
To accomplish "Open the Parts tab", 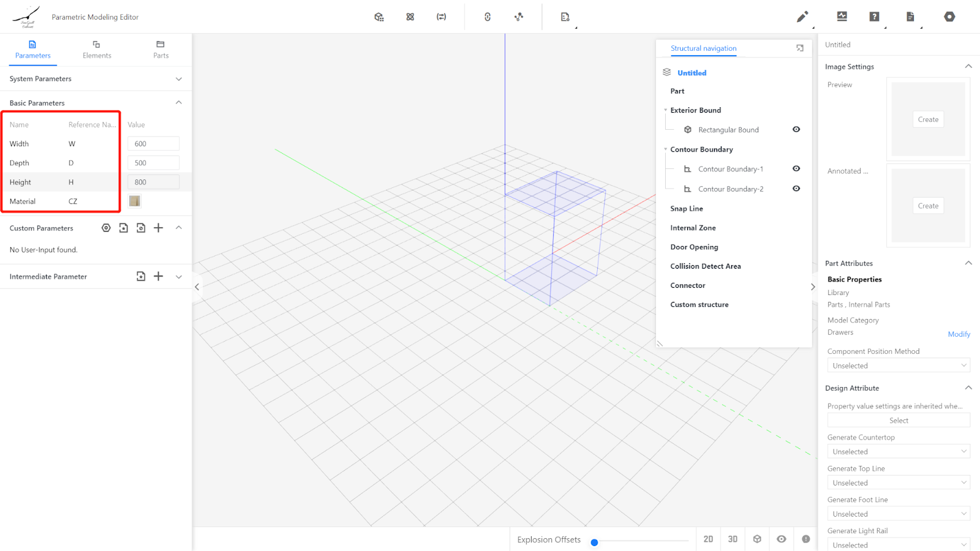I will (x=160, y=49).
